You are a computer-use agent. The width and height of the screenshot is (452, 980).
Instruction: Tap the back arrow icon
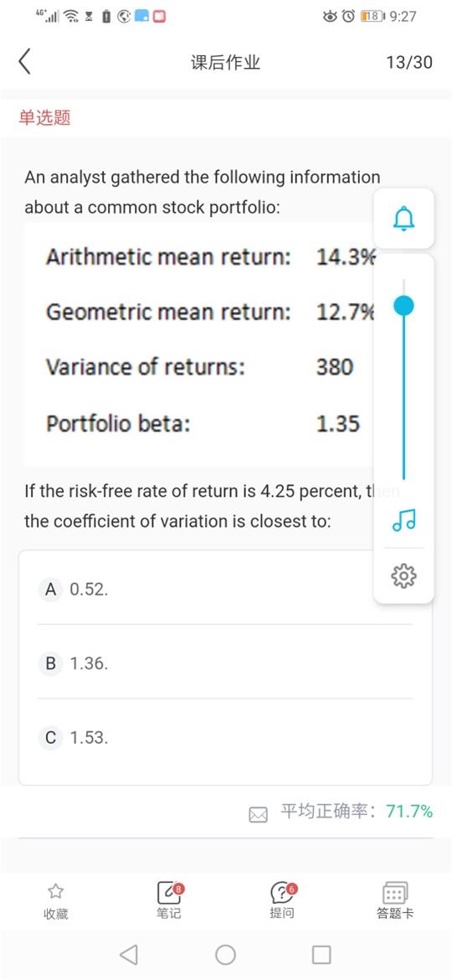24,62
